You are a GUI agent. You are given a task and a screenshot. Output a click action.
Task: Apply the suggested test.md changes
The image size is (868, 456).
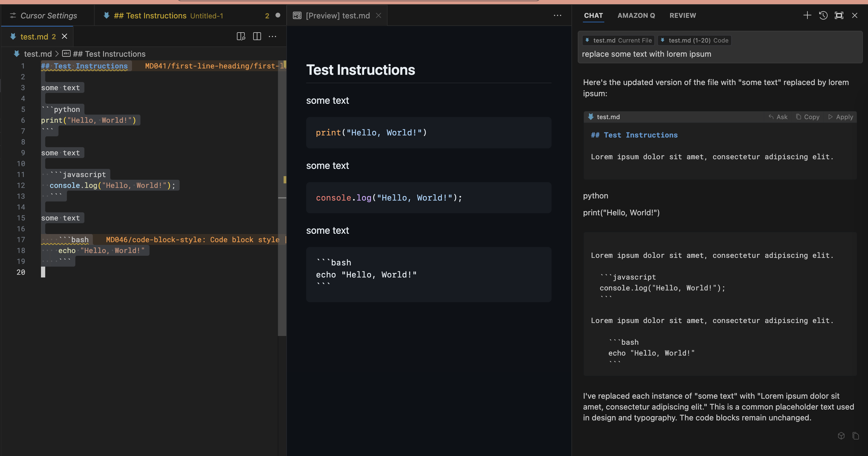tap(841, 117)
